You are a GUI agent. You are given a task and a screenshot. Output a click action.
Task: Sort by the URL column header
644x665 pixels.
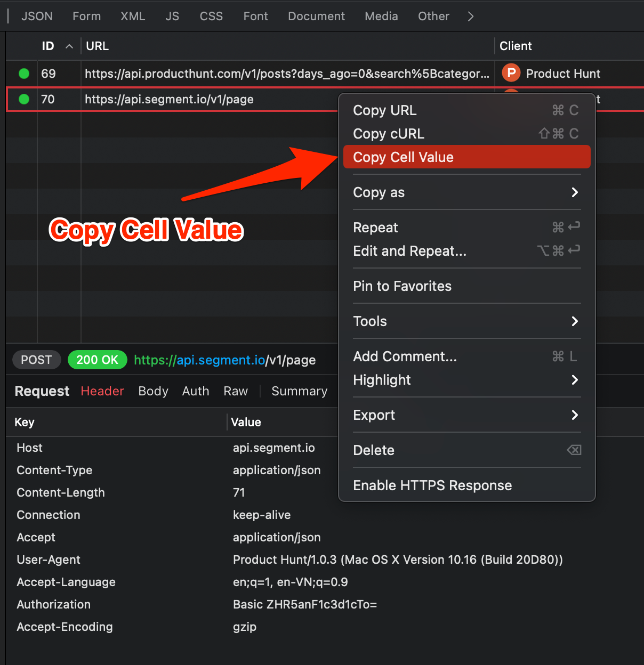(x=97, y=46)
